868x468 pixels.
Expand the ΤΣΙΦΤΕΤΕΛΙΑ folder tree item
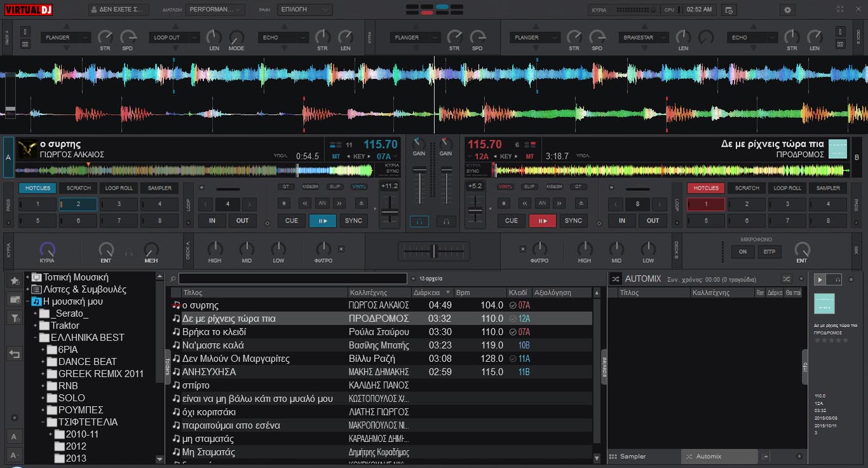click(x=43, y=422)
